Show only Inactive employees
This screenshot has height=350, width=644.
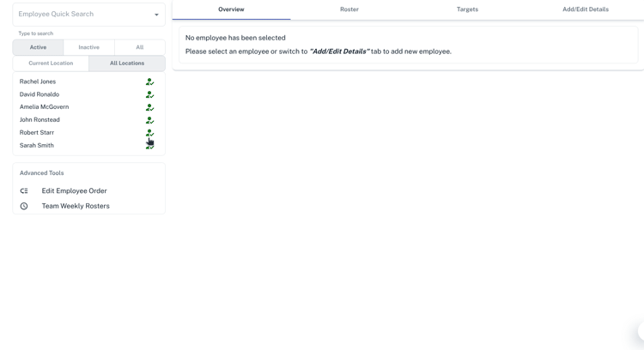(88, 47)
